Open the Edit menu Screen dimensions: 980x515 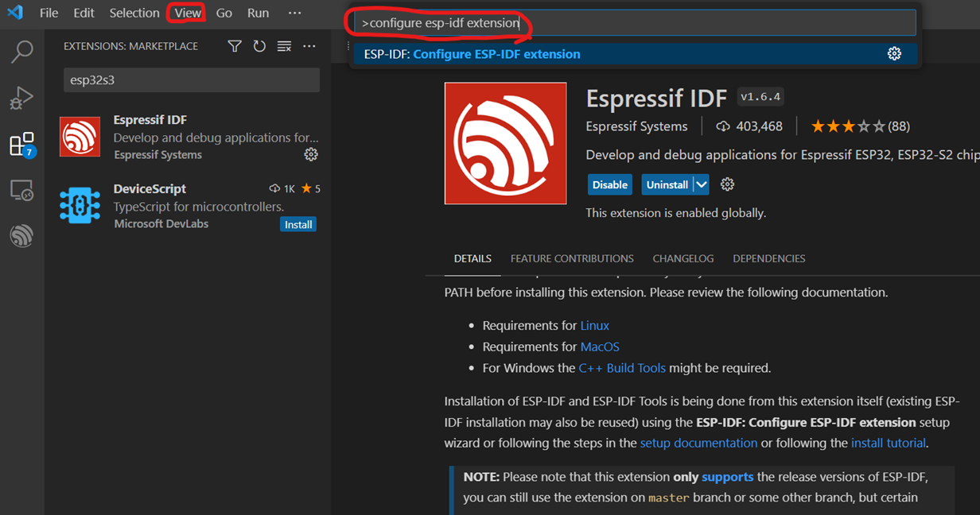point(84,13)
